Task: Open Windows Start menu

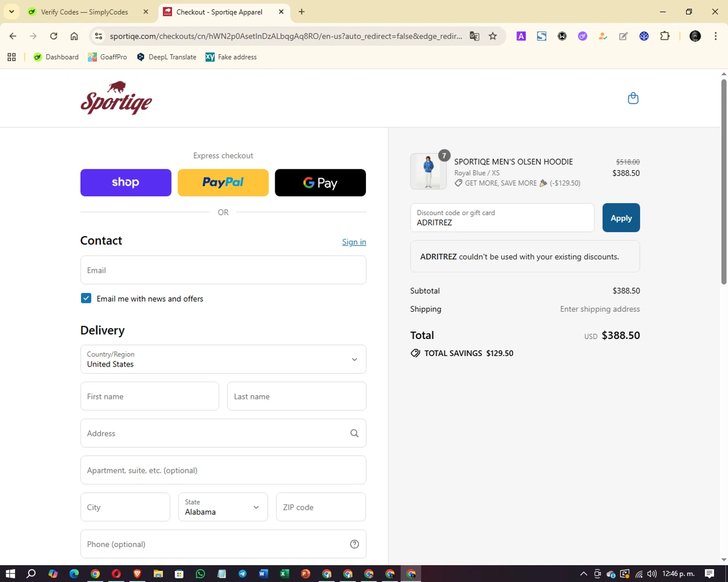Action: tap(10, 574)
